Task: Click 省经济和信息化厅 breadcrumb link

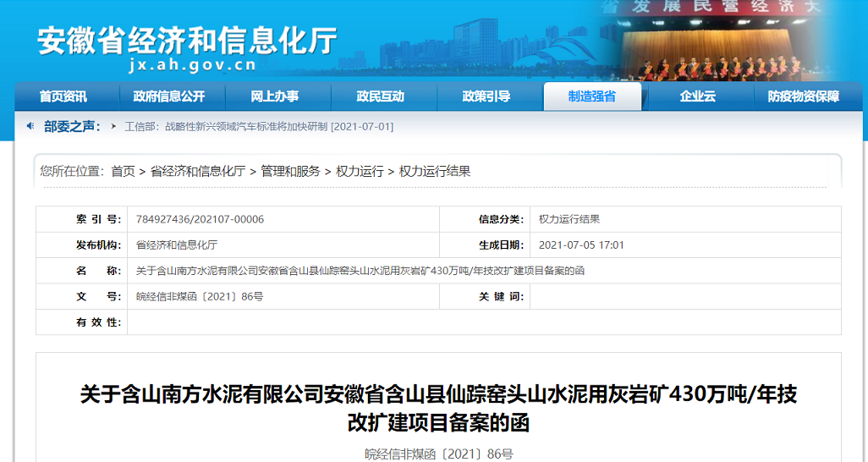Action: 198,171
